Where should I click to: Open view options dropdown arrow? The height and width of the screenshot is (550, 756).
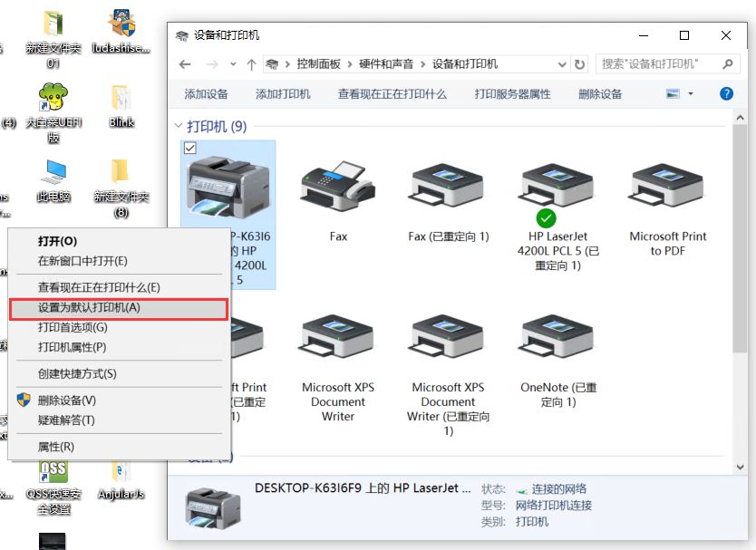tap(691, 93)
